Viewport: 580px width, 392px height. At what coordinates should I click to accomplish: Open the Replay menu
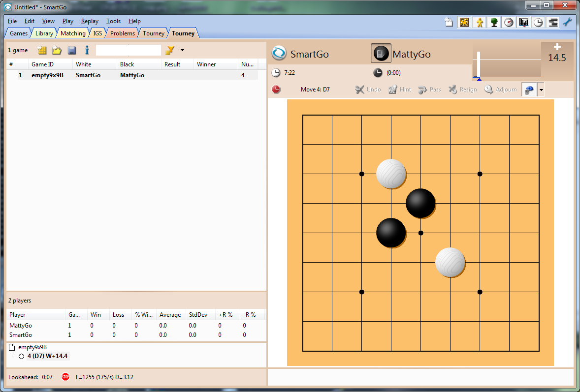point(90,21)
